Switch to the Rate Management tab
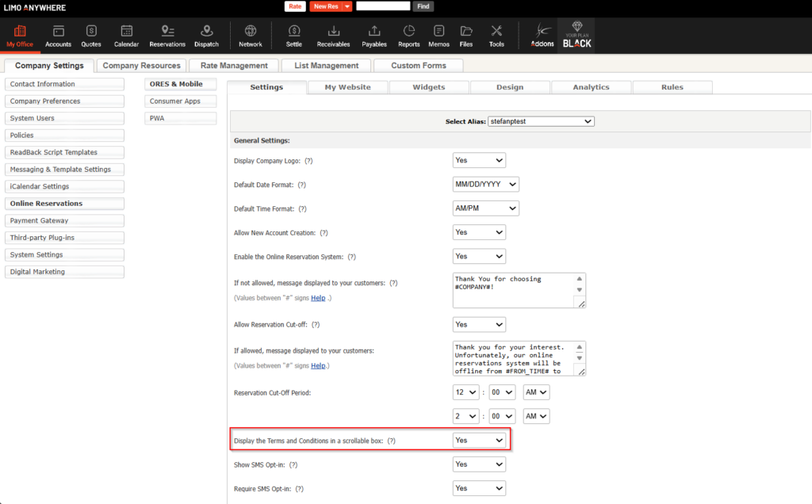 coord(234,66)
